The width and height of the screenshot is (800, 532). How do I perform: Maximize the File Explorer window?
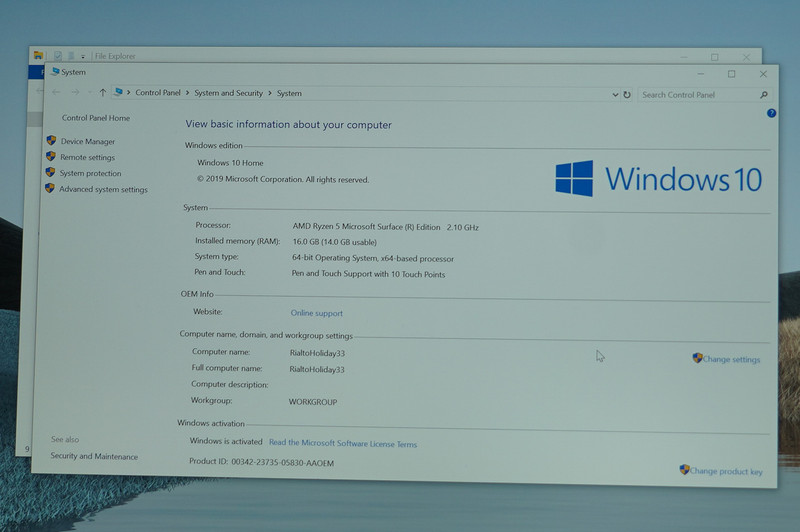715,57
